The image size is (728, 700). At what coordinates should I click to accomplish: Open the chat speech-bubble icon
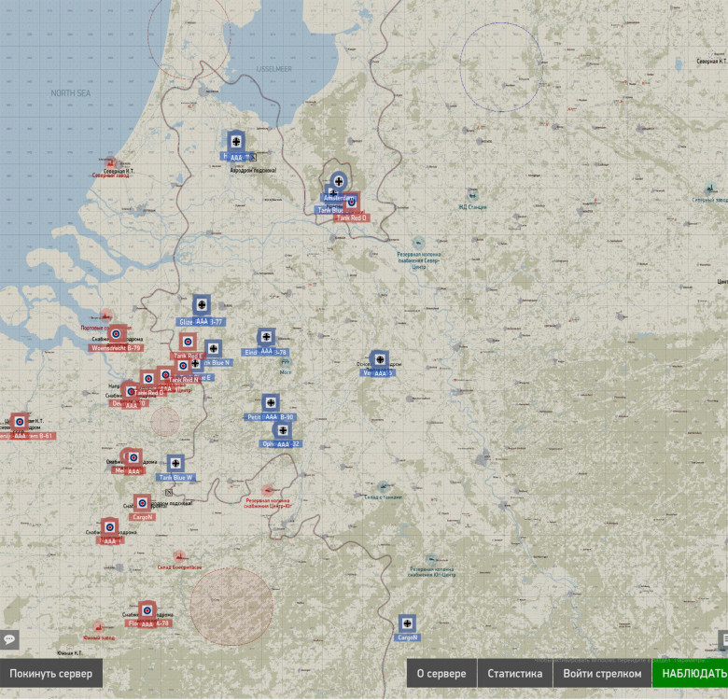8,639
